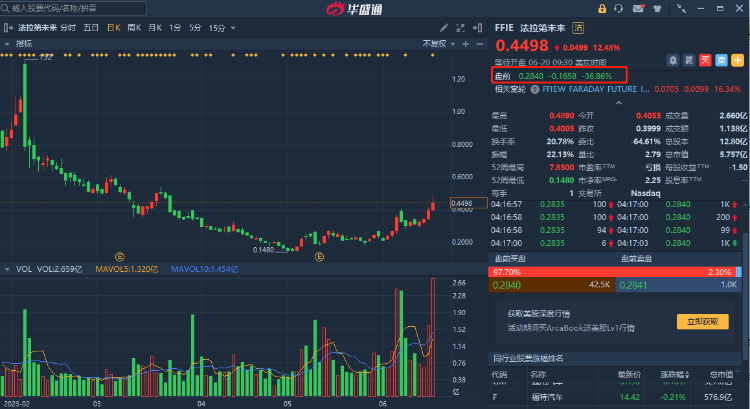Click the 52周最高 value 7.8500

561,167
